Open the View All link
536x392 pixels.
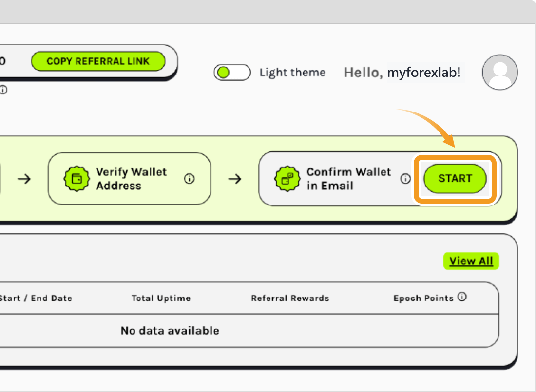[471, 261]
